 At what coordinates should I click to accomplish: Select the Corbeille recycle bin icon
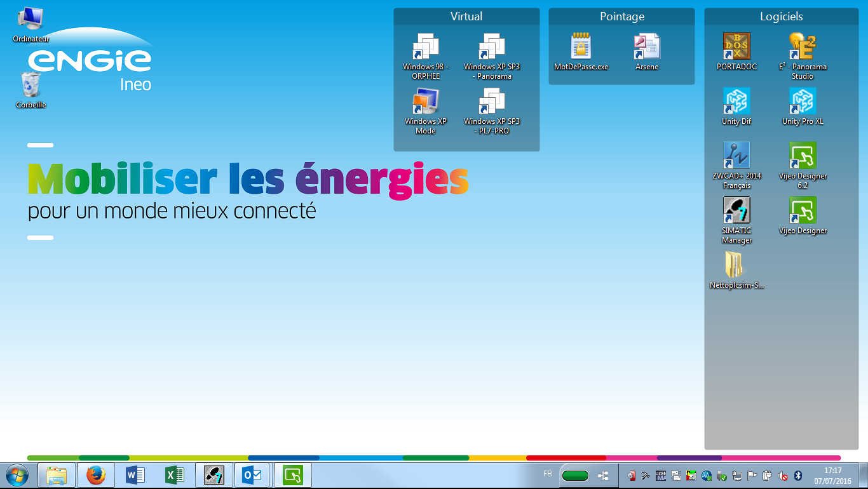pos(31,86)
